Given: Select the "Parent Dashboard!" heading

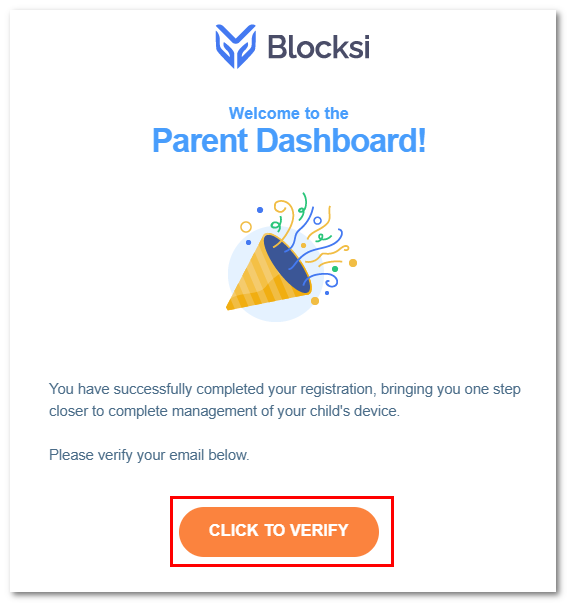Looking at the screenshot, I should point(289,140).
